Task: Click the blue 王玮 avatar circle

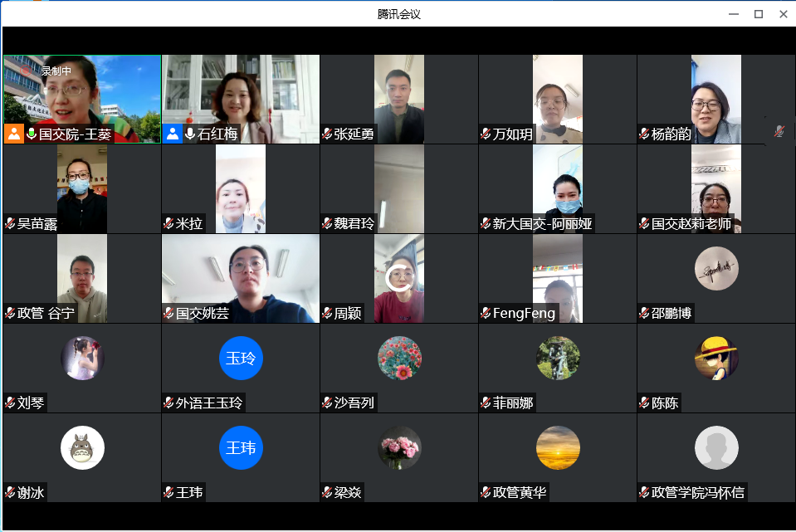Action: (x=242, y=447)
